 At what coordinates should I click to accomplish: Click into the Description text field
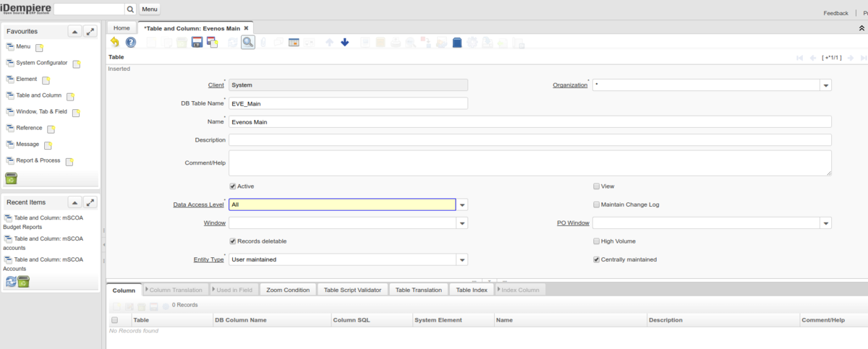click(x=529, y=140)
